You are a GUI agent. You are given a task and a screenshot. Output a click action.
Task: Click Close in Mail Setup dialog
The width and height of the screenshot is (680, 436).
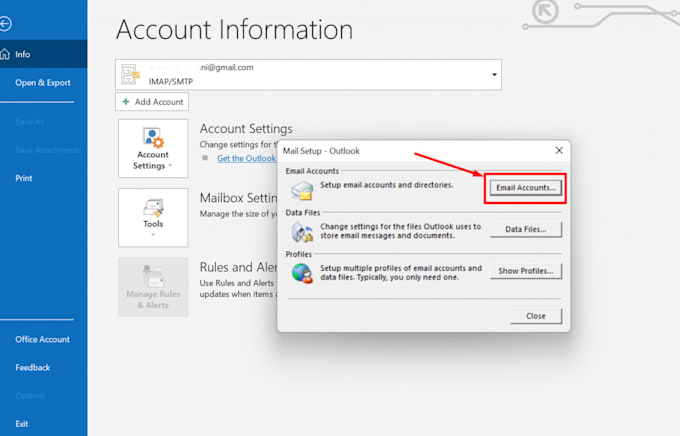(536, 316)
